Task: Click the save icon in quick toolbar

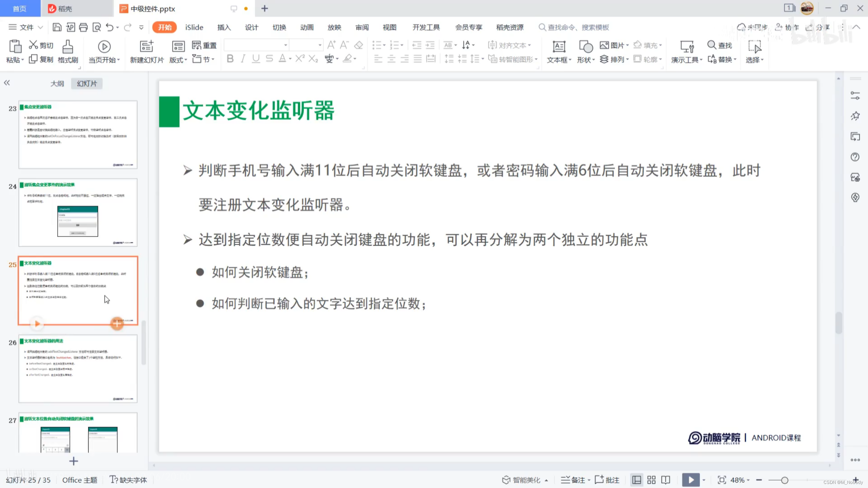Action: pyautogui.click(x=57, y=27)
